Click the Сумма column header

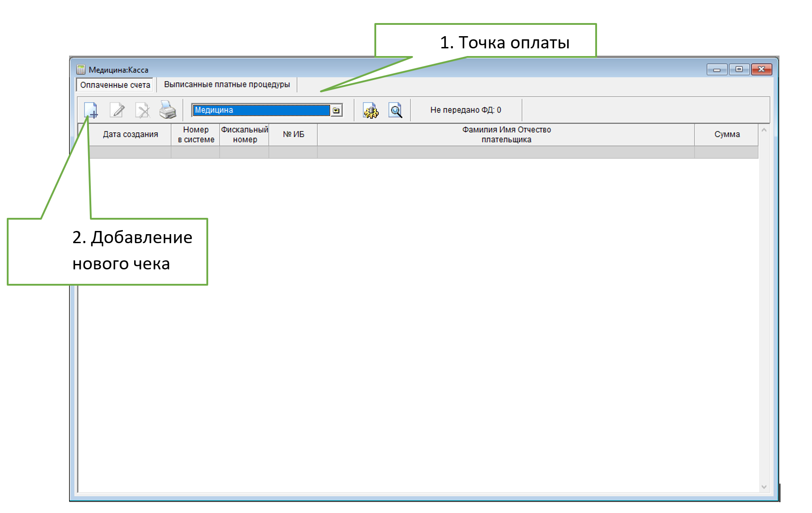coord(727,135)
